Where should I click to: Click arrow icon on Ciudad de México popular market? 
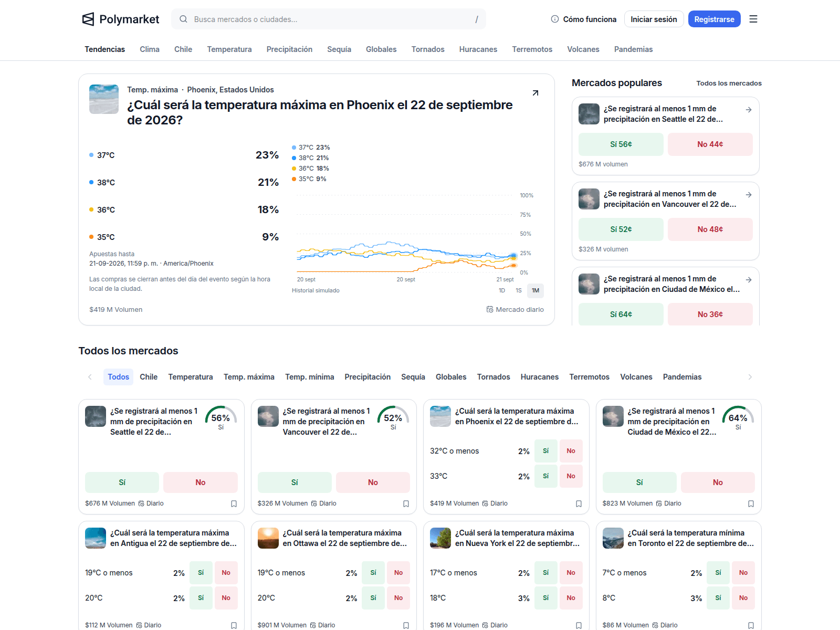coord(749,280)
